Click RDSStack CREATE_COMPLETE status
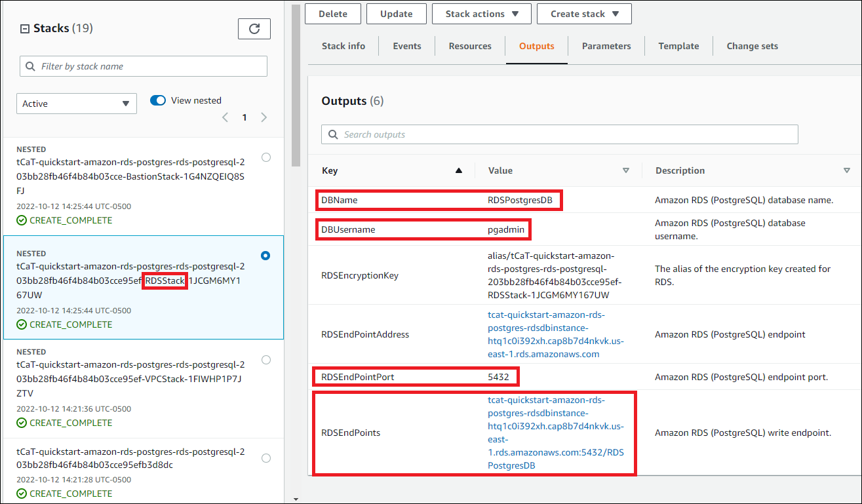Viewport: 862px width, 504px height. point(64,324)
